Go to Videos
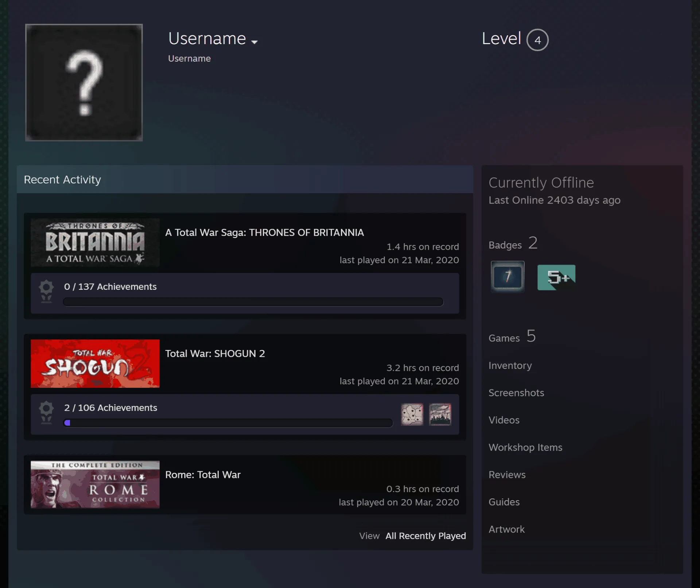 (504, 420)
